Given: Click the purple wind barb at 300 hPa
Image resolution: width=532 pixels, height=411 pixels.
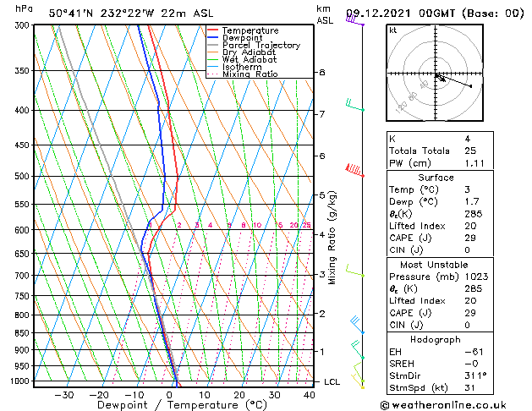Looking at the screenshot, I should 355,20.
